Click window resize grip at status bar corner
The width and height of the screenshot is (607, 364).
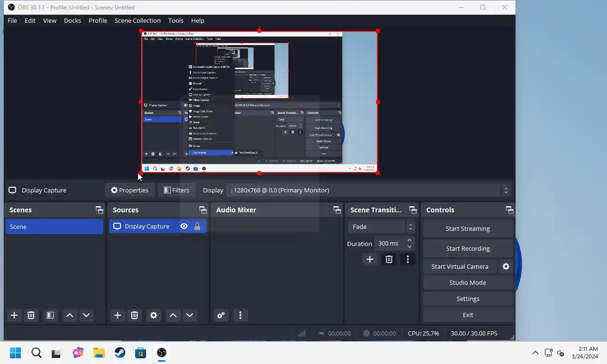coord(512,337)
